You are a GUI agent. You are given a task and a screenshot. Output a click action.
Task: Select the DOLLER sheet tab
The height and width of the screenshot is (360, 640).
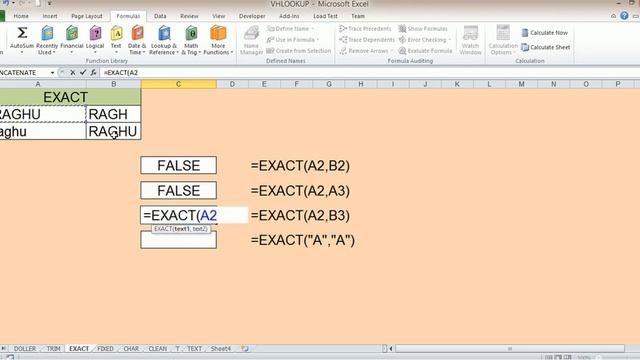25,349
